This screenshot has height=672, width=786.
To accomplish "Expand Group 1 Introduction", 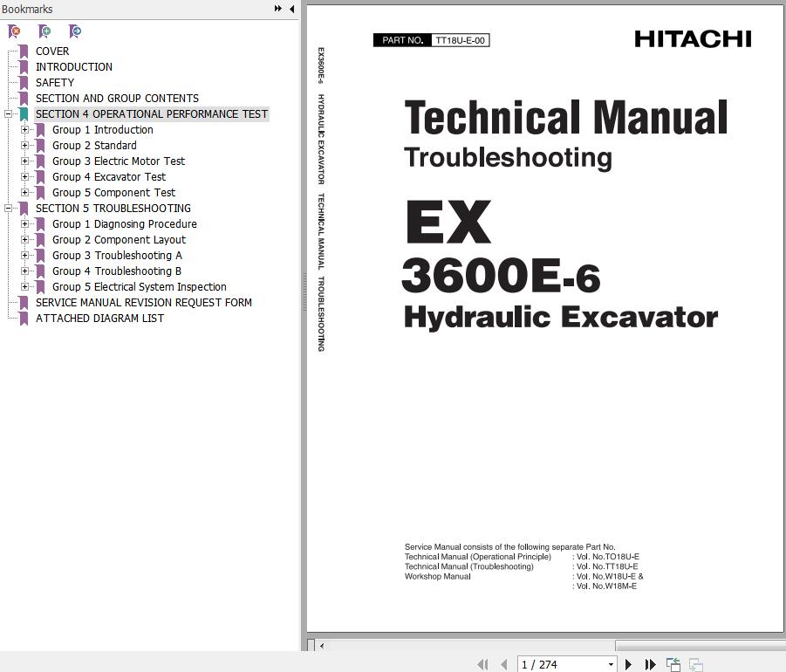I will click(x=24, y=130).
